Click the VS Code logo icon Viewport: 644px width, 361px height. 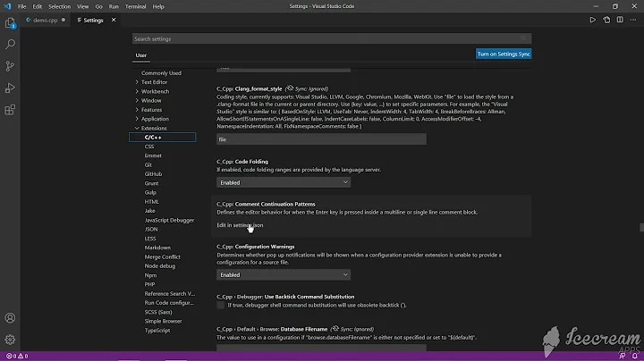(7, 6)
